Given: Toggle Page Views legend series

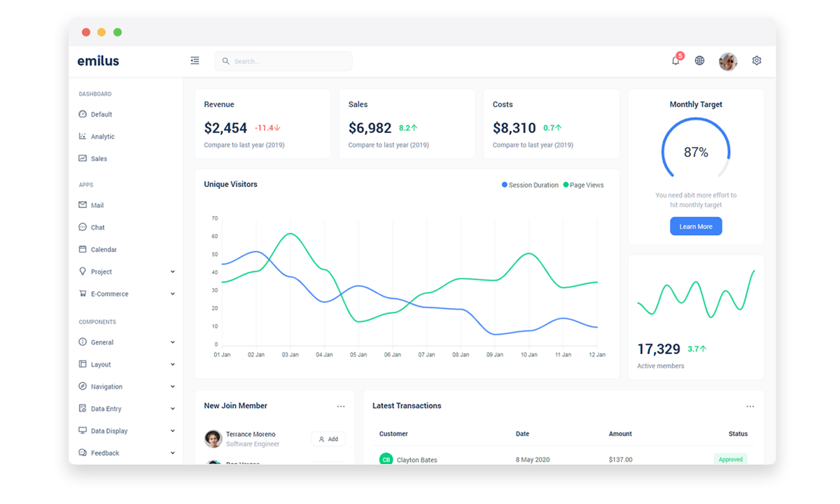Looking at the screenshot, I should click(x=583, y=185).
